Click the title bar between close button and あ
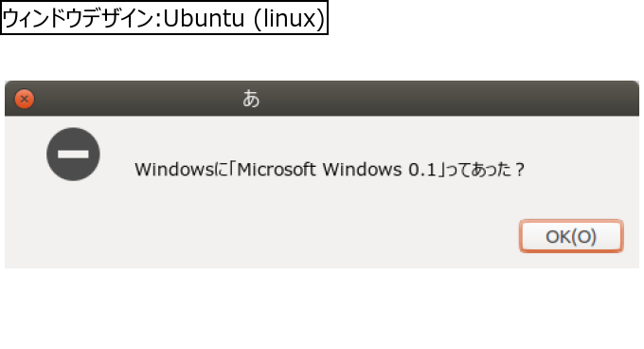 tap(137, 99)
